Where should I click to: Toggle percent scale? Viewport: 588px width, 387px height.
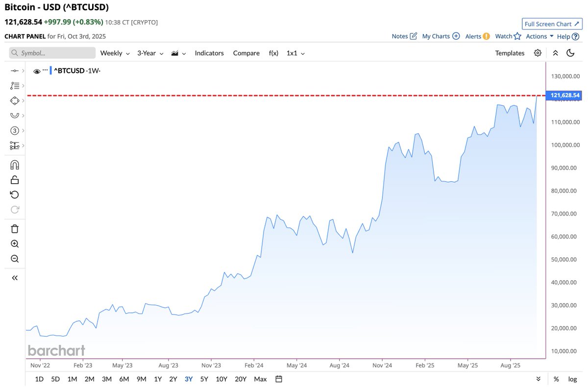click(556, 379)
